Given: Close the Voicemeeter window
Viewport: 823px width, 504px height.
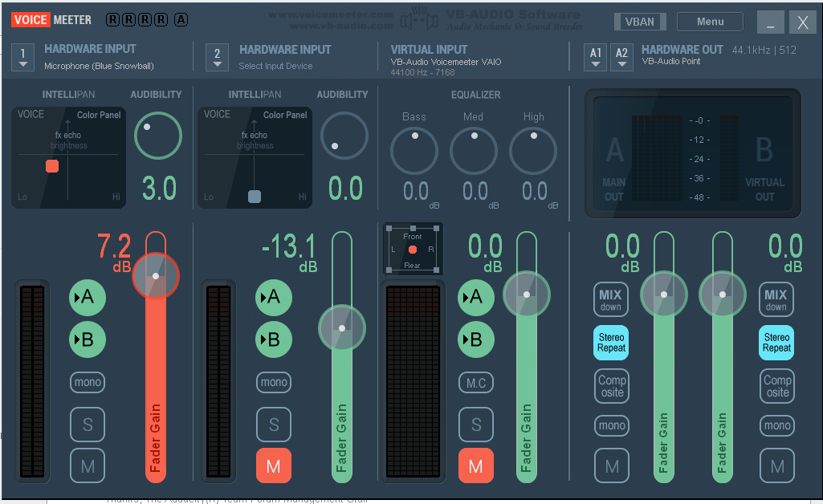Looking at the screenshot, I should tap(803, 22).
